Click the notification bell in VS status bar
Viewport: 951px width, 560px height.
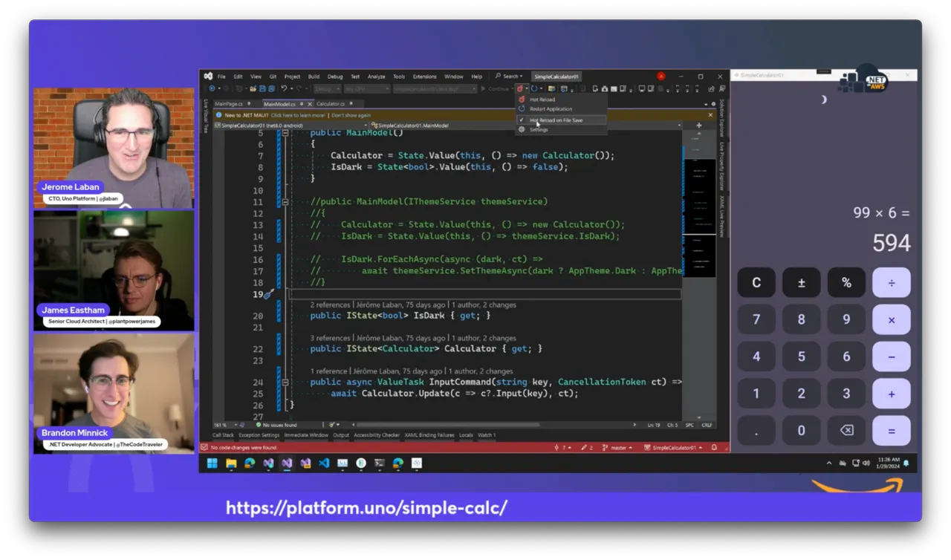point(714,448)
